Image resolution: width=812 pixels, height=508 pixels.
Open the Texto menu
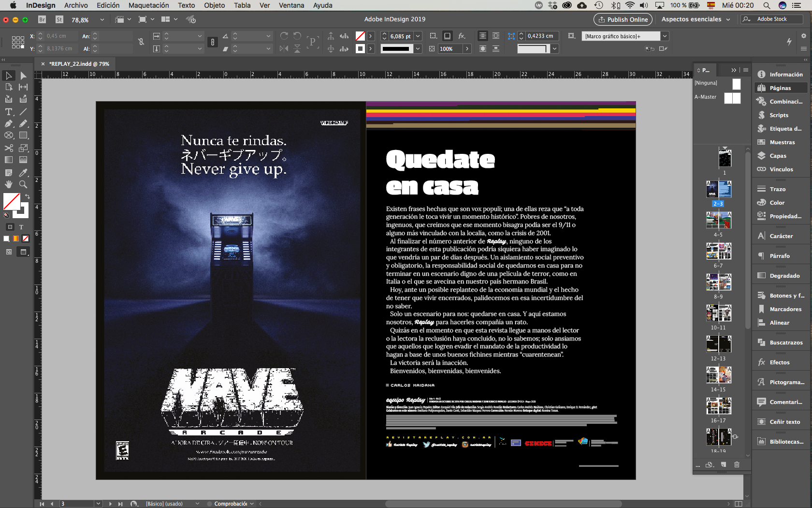coord(186,5)
